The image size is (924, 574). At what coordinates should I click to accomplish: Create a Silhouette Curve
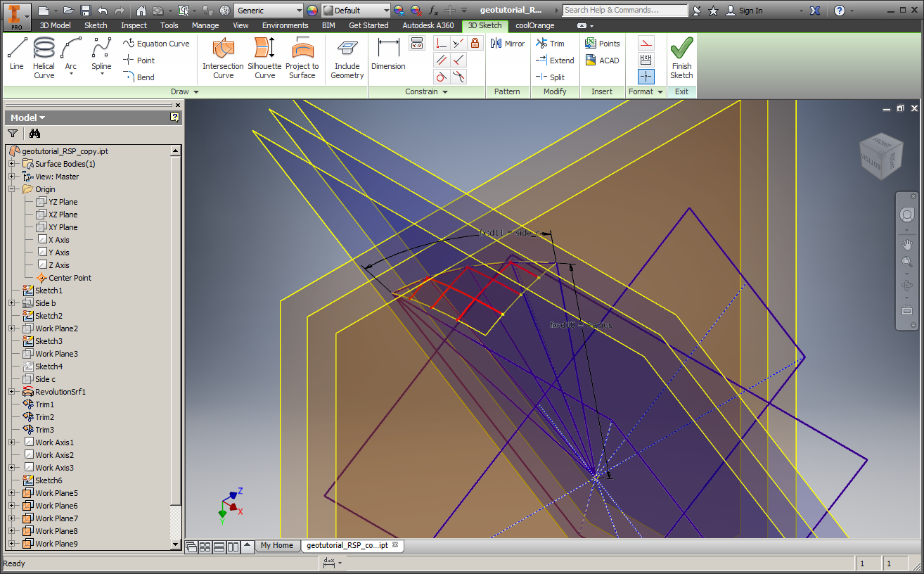point(265,58)
